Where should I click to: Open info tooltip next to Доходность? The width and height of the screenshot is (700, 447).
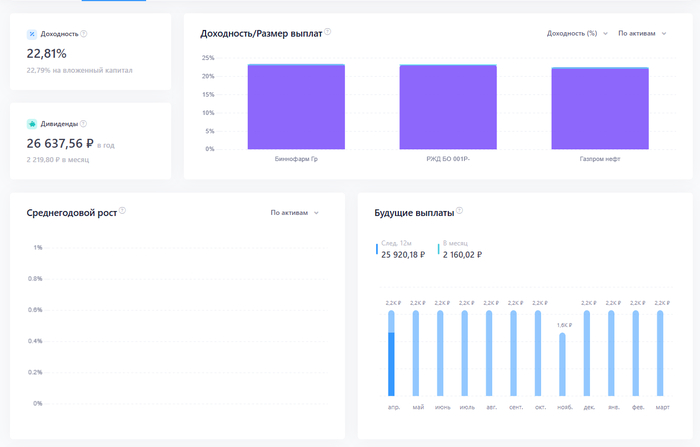[84, 34]
